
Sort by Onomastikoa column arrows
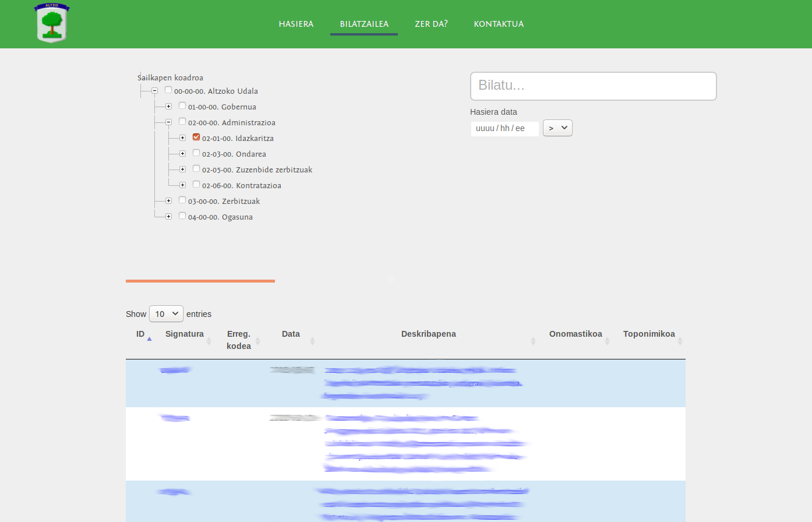tap(607, 341)
